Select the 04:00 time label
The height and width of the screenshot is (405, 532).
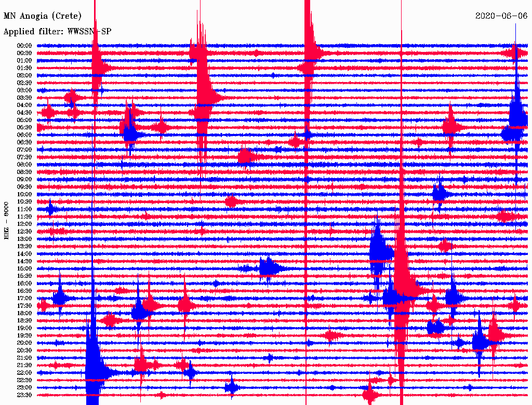pos(24,105)
